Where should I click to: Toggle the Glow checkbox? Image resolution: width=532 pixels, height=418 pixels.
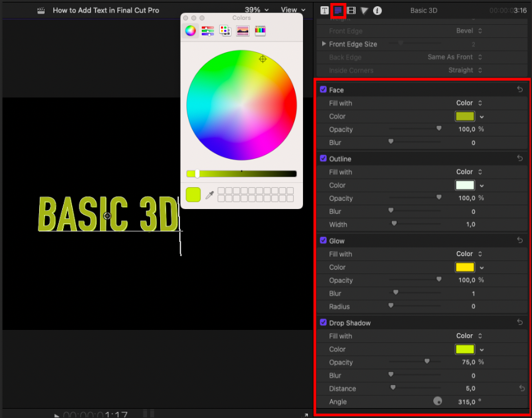323,241
